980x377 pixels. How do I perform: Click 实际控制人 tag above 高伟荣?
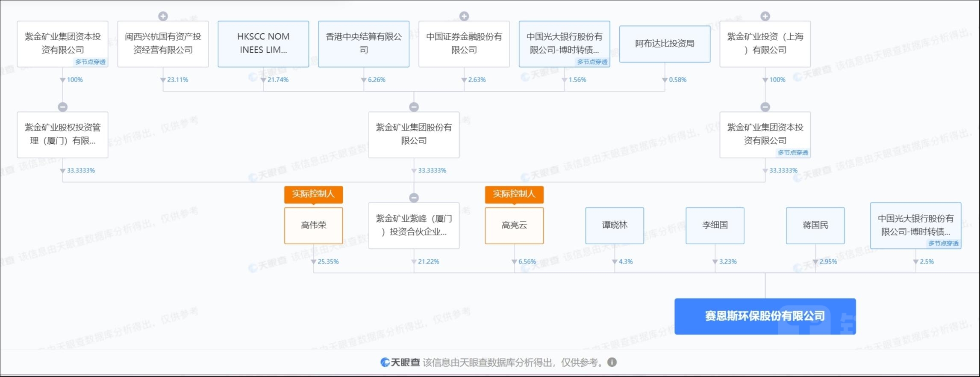click(x=314, y=194)
